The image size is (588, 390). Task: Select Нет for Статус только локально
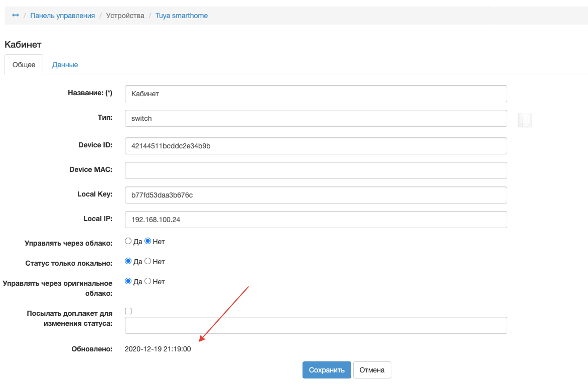click(x=148, y=261)
